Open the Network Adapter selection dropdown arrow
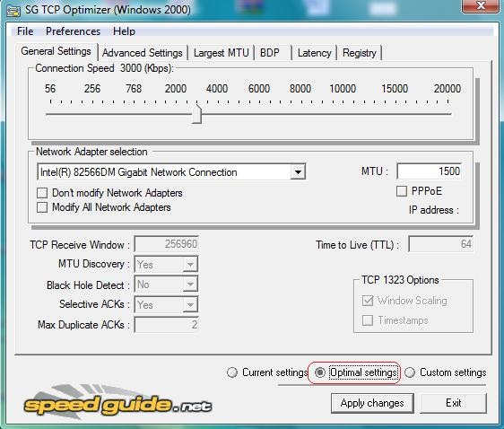The width and height of the screenshot is (504, 429). (x=298, y=172)
